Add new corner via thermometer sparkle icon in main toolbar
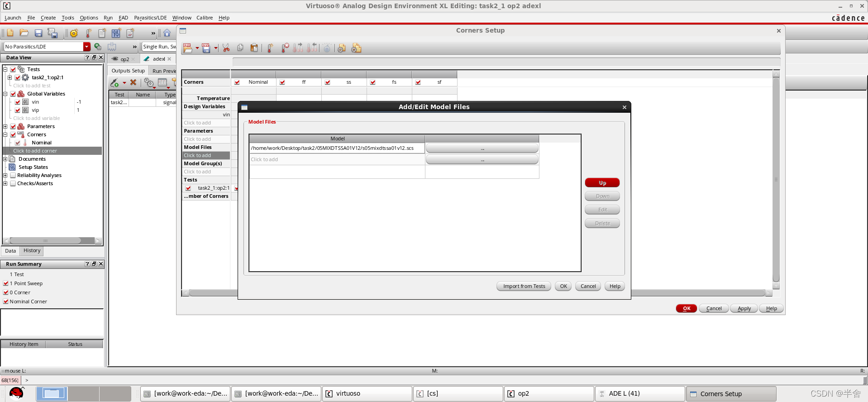This screenshot has width=868, height=402. pos(89,33)
